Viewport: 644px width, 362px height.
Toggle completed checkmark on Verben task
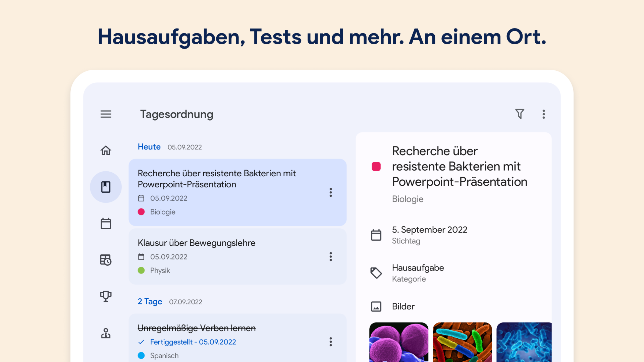[141, 342]
